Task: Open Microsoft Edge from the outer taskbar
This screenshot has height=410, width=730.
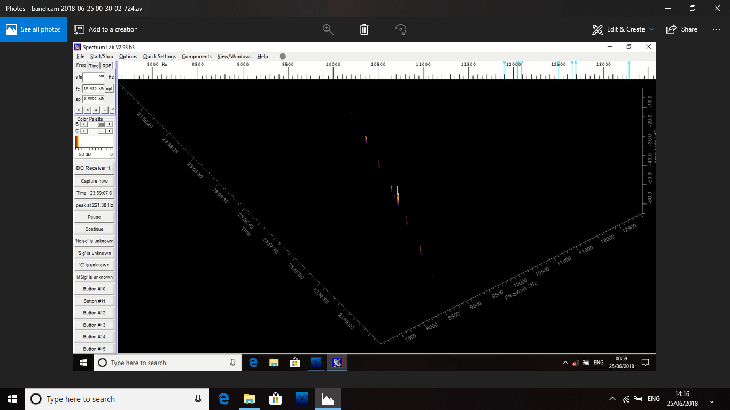Action: 223,399
